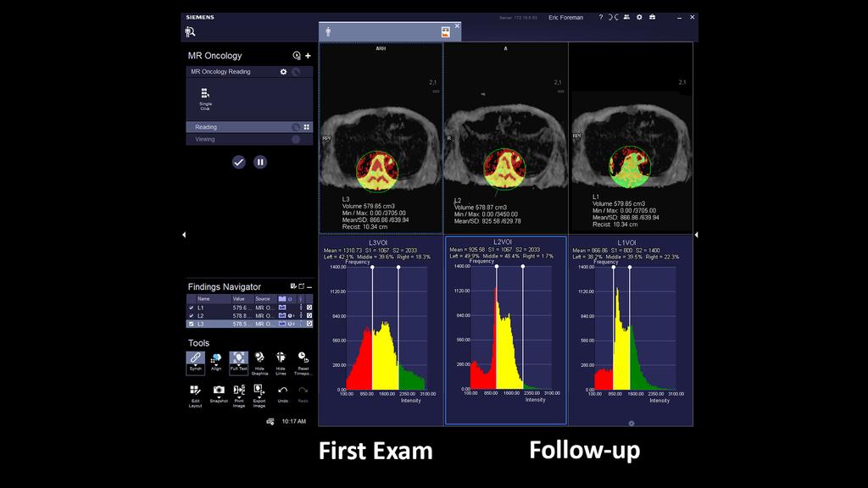Toggle the L3 finding visibility checkbox
The image size is (868, 488).
[192, 324]
